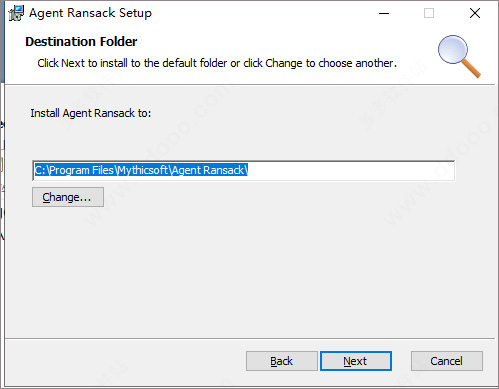Screen dimensions: 499x389
Task: Cancel the Agent Ransack installation
Action: tap(447, 361)
